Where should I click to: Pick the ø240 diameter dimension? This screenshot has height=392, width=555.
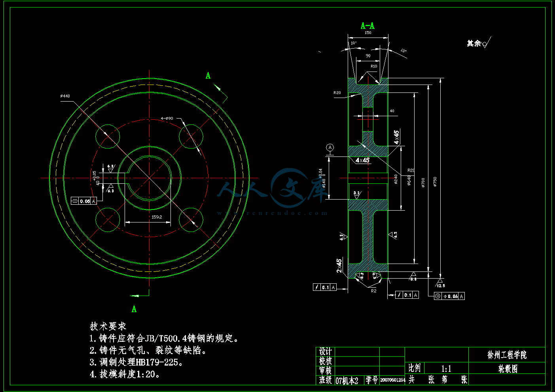coord(396,179)
